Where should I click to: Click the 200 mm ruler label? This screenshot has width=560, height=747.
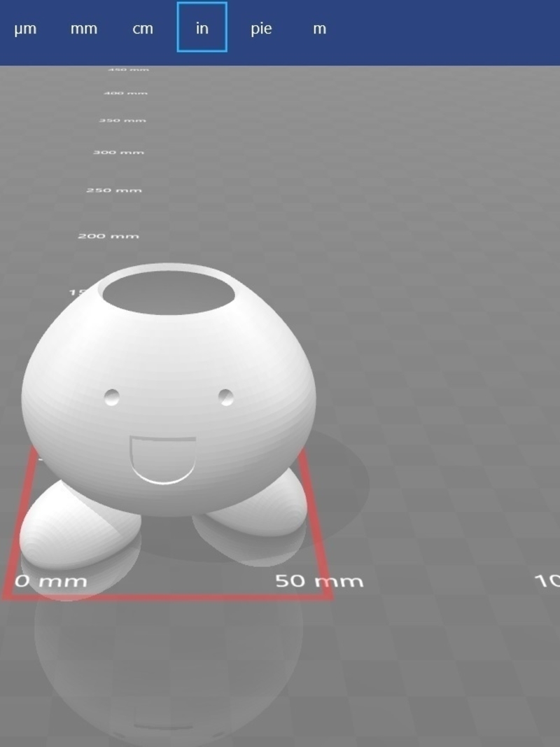[108, 236]
